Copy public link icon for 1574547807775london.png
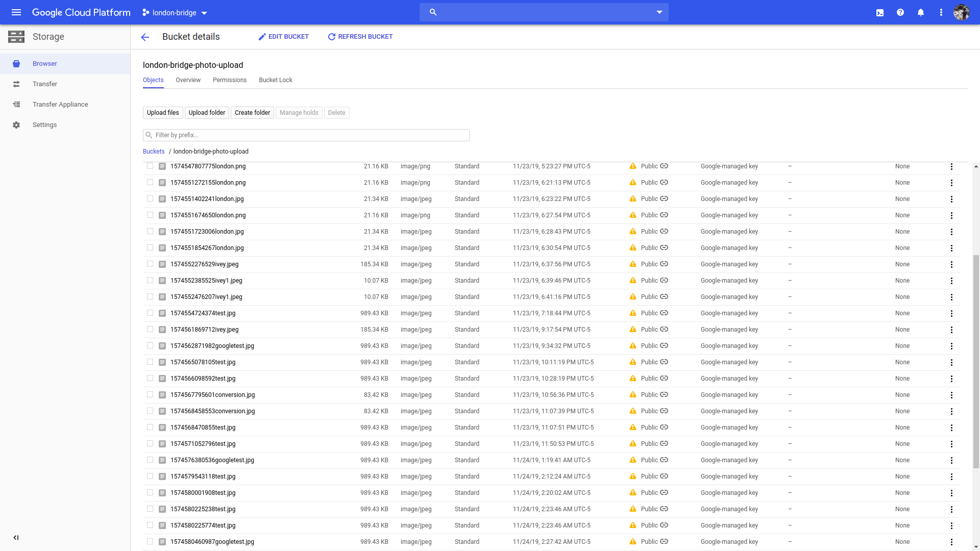This screenshot has width=980, height=551. click(x=664, y=166)
